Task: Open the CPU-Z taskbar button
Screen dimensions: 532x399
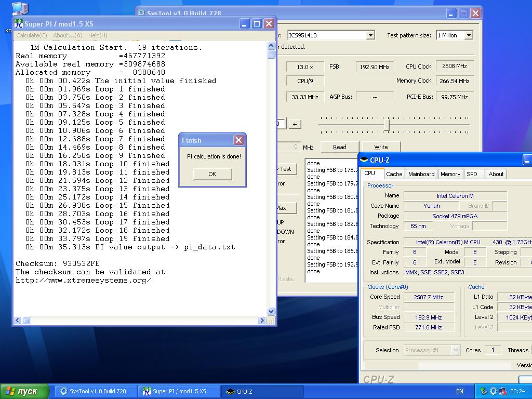Action: click(261, 391)
